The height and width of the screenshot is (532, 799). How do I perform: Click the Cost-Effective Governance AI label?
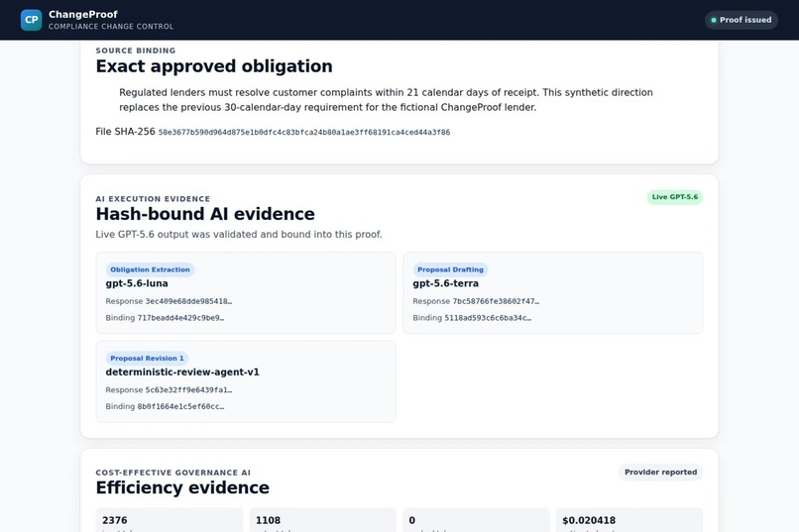click(x=173, y=473)
